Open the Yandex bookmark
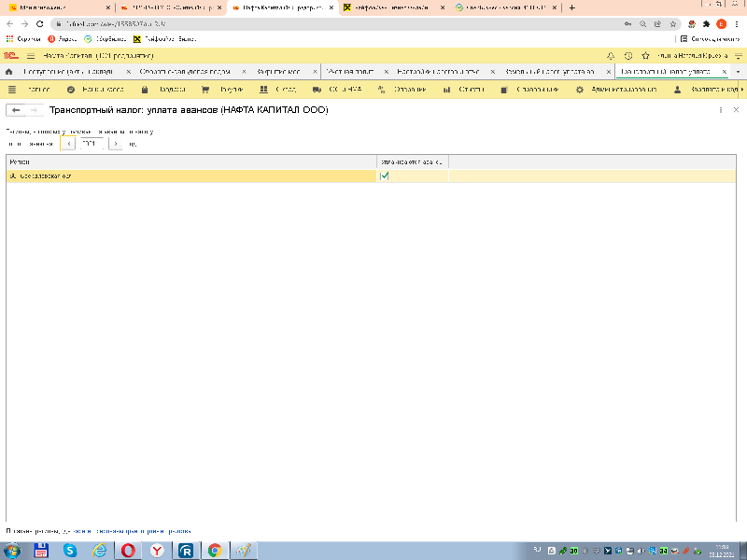The image size is (747, 560). click(x=63, y=39)
